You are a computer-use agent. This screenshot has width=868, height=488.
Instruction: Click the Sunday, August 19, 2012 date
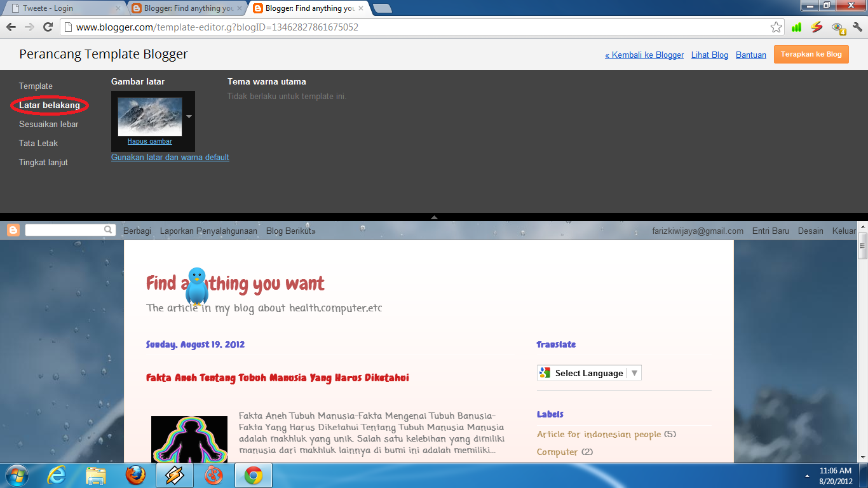(x=195, y=344)
